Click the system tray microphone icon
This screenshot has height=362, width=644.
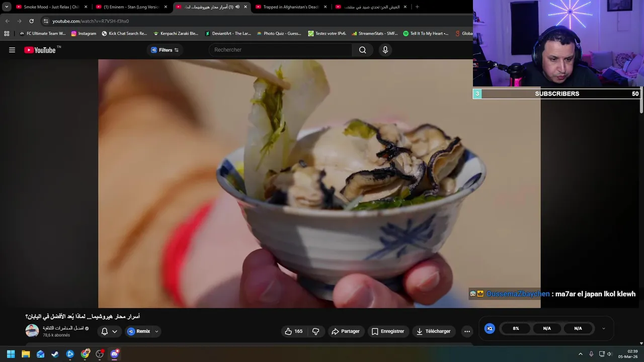[591, 354]
